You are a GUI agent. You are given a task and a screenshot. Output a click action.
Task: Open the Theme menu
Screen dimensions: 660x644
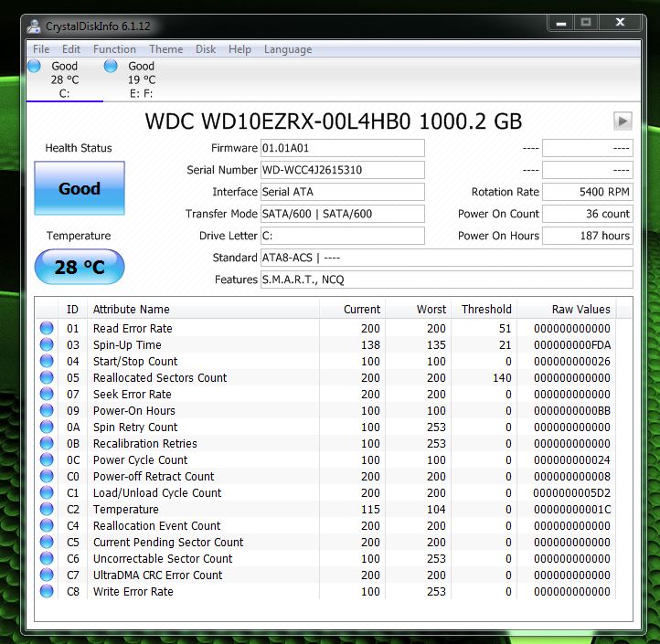coord(165,49)
